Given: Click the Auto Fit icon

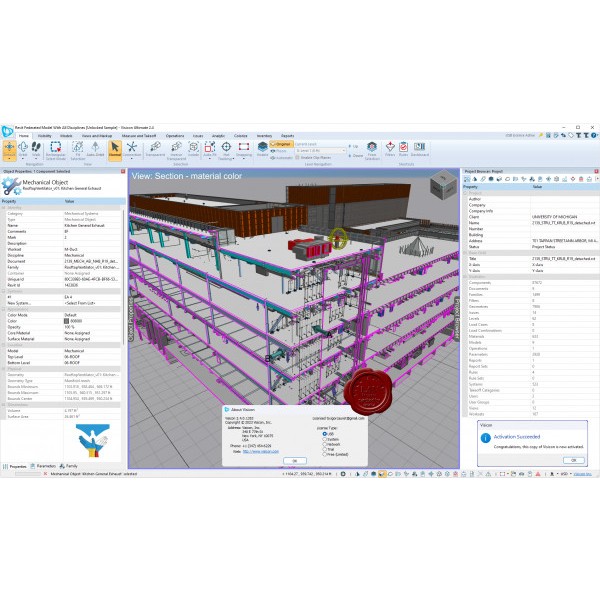Looking at the screenshot, I should coord(210,149).
